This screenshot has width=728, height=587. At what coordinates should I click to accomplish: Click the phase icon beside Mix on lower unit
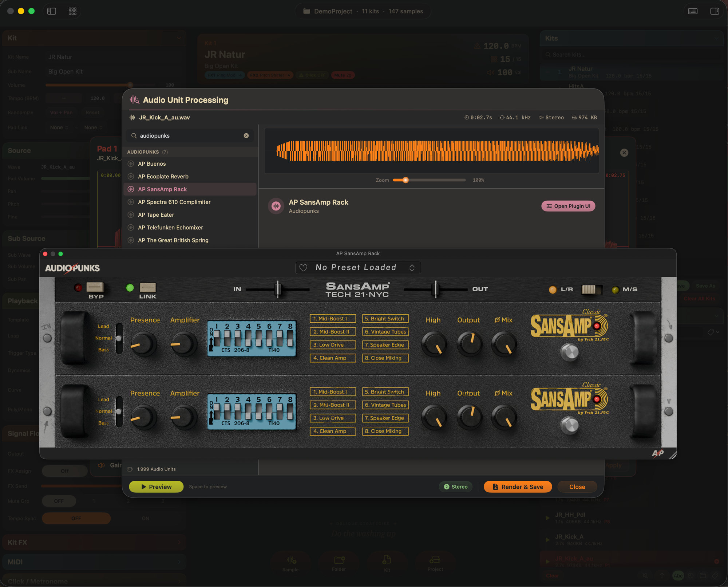pyautogui.click(x=497, y=393)
